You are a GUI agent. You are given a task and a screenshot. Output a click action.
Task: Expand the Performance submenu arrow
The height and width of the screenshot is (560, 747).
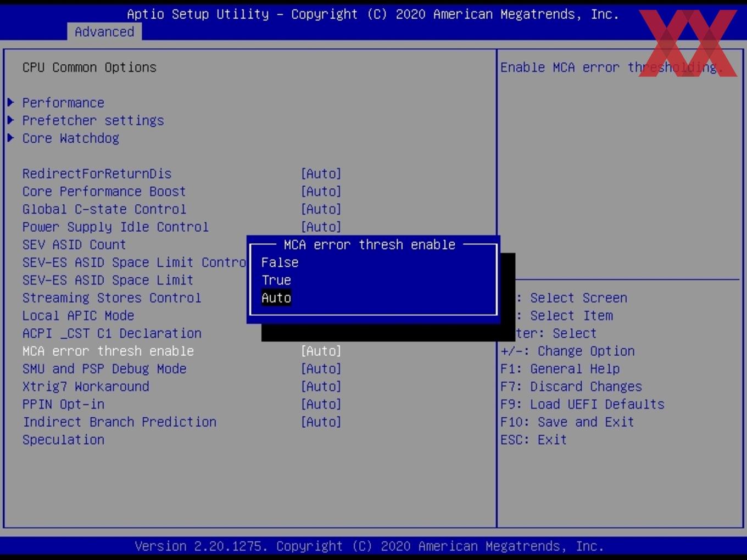pyautogui.click(x=10, y=103)
